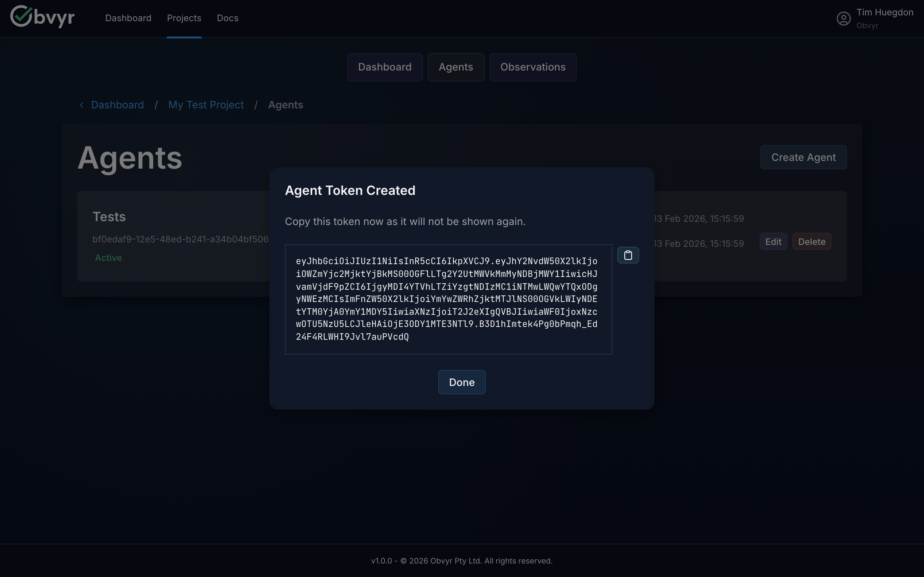Click the Tests agent card title
Image resolution: width=924 pixels, height=577 pixels.
point(109,216)
